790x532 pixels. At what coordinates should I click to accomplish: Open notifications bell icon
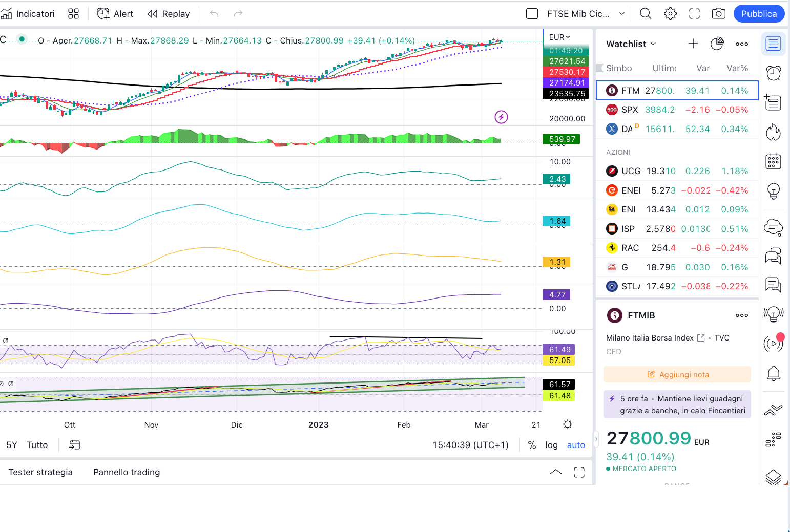point(773,373)
